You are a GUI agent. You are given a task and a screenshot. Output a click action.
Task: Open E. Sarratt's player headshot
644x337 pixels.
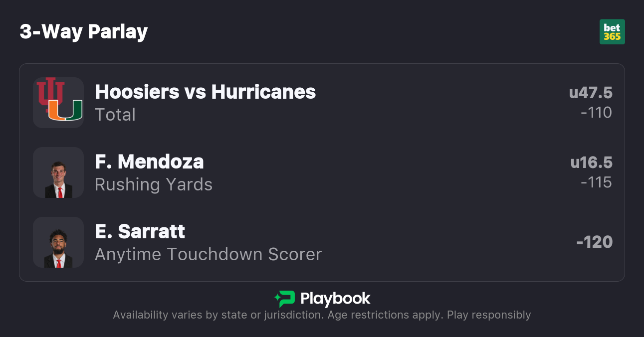(58, 243)
